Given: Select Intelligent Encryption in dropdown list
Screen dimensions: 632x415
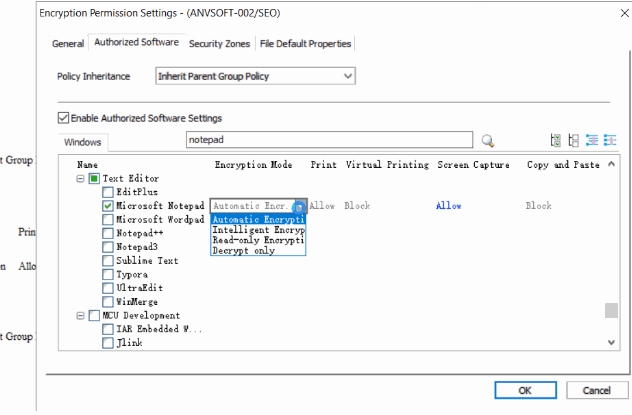Looking at the screenshot, I should coord(258,230).
